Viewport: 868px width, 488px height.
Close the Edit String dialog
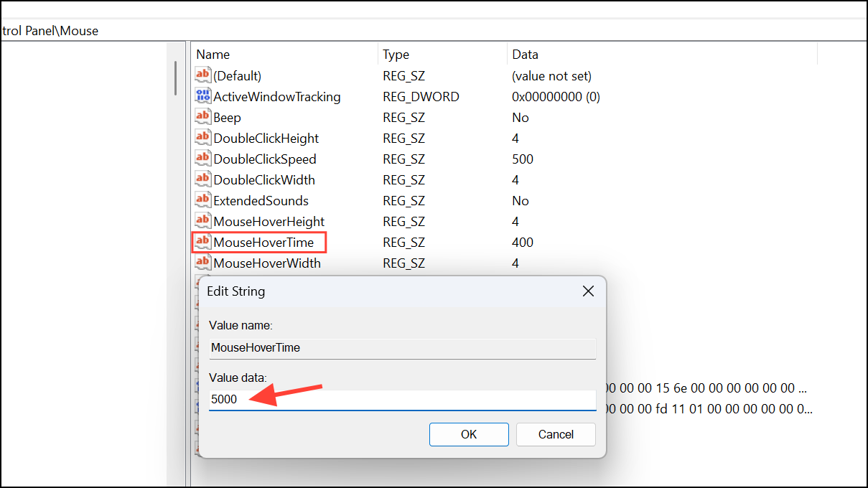point(588,291)
